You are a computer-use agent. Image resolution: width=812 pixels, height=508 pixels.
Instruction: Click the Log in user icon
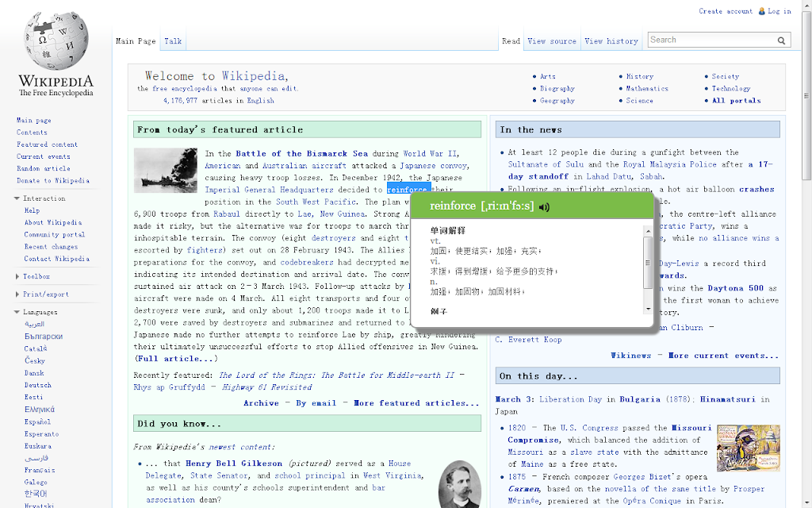pyautogui.click(x=761, y=11)
